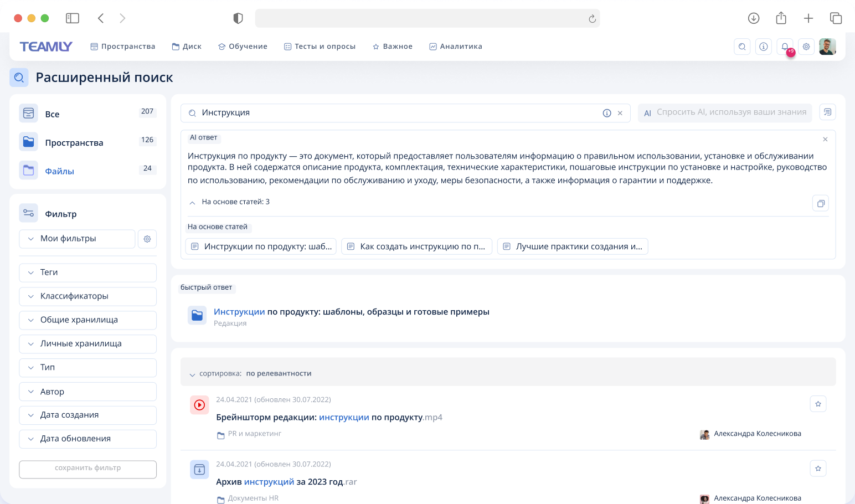
Task: Switch to the Аналитика section
Action: [455, 47]
